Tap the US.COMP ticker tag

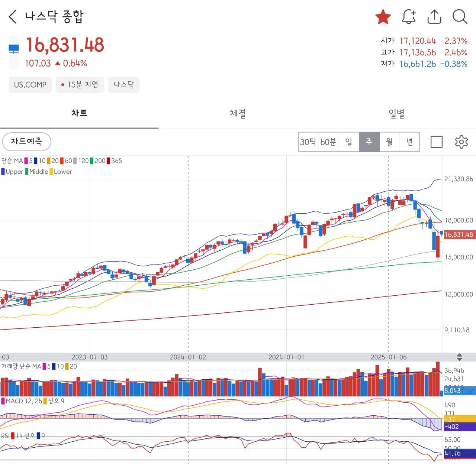(x=30, y=85)
